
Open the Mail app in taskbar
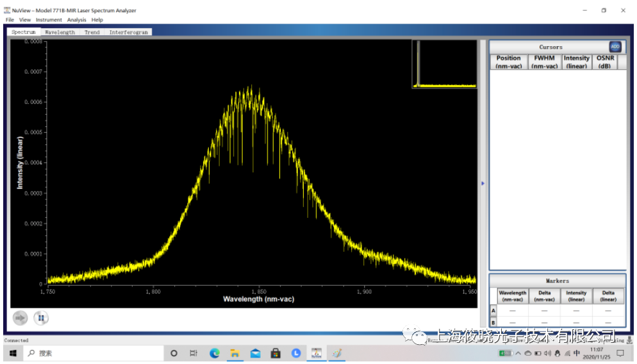point(255,353)
